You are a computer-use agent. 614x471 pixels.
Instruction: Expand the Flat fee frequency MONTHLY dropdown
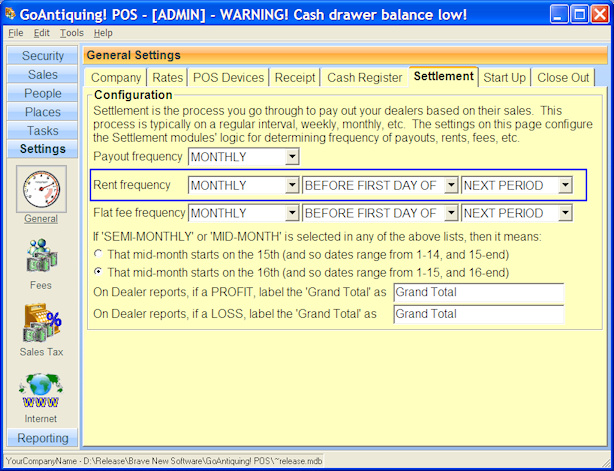tap(292, 213)
